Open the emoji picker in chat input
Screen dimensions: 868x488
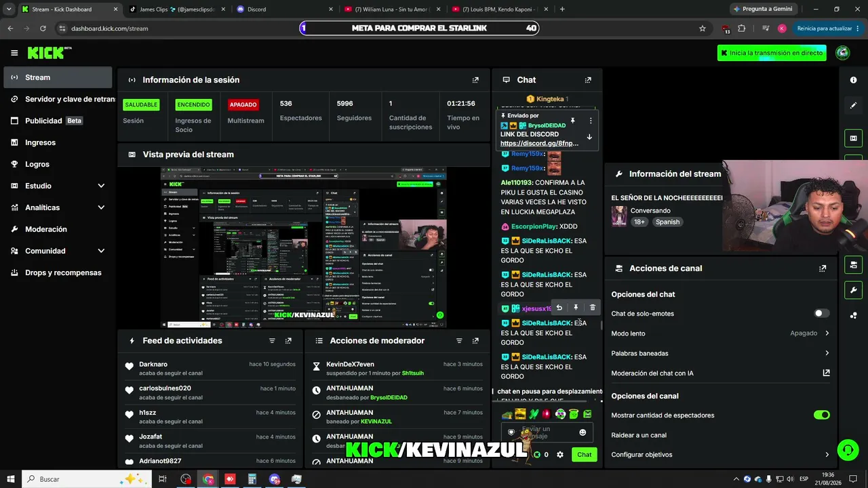tap(583, 432)
